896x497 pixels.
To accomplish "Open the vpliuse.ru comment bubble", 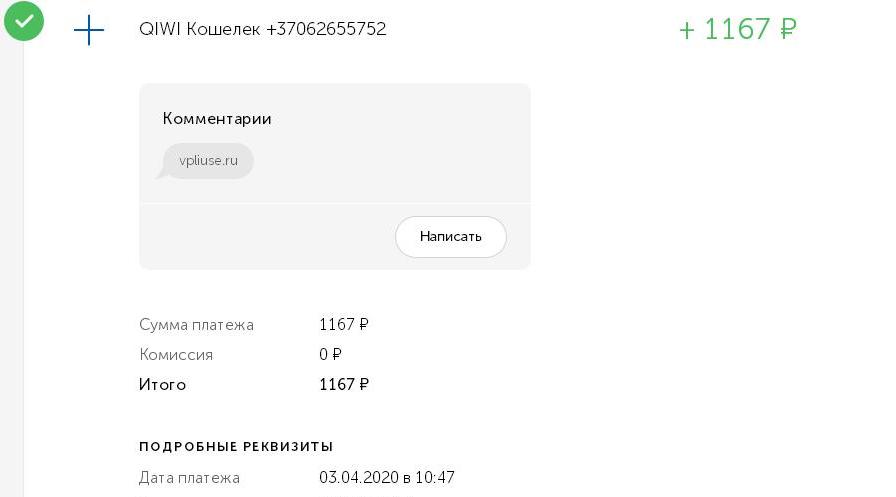I will click(x=208, y=161).
